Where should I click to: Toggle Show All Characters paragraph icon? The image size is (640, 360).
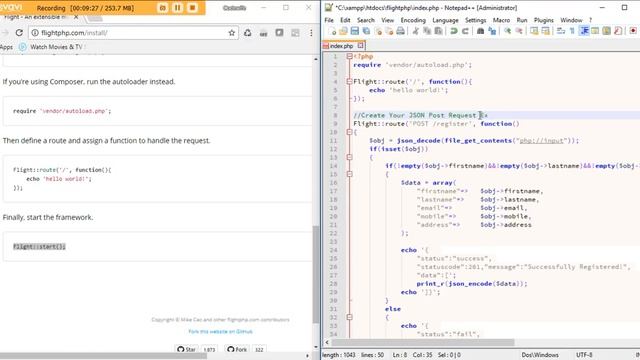pos(572,31)
